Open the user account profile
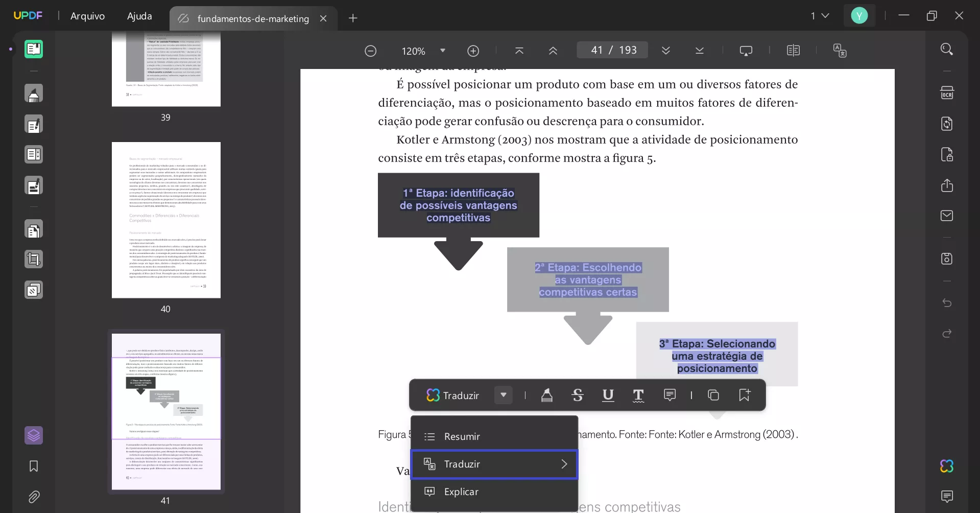 coord(860,15)
